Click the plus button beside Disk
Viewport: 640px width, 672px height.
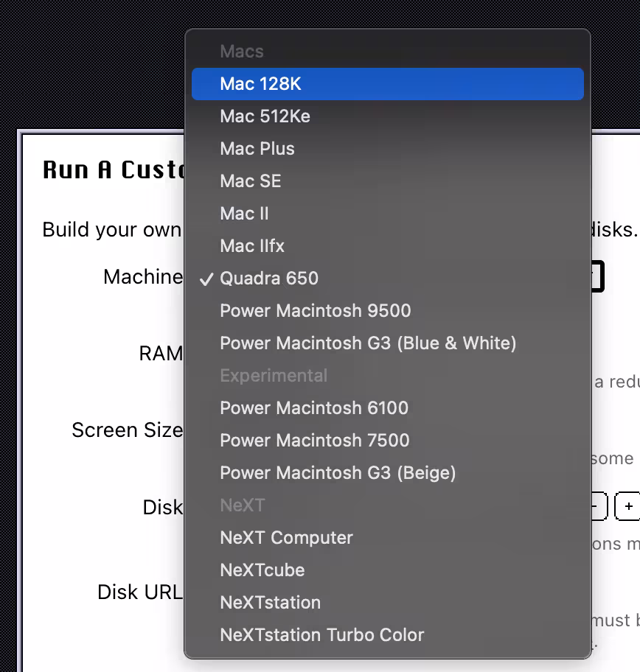(628, 506)
